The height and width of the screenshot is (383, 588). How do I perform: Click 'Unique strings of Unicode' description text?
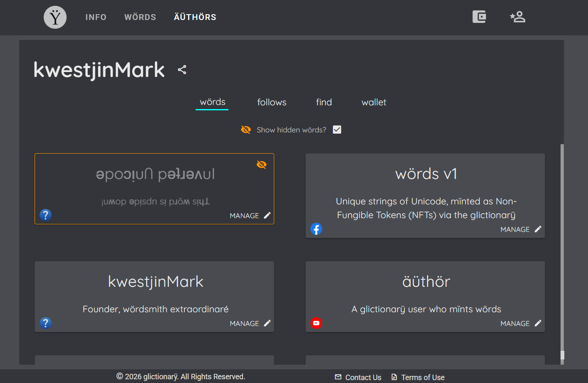(426, 208)
